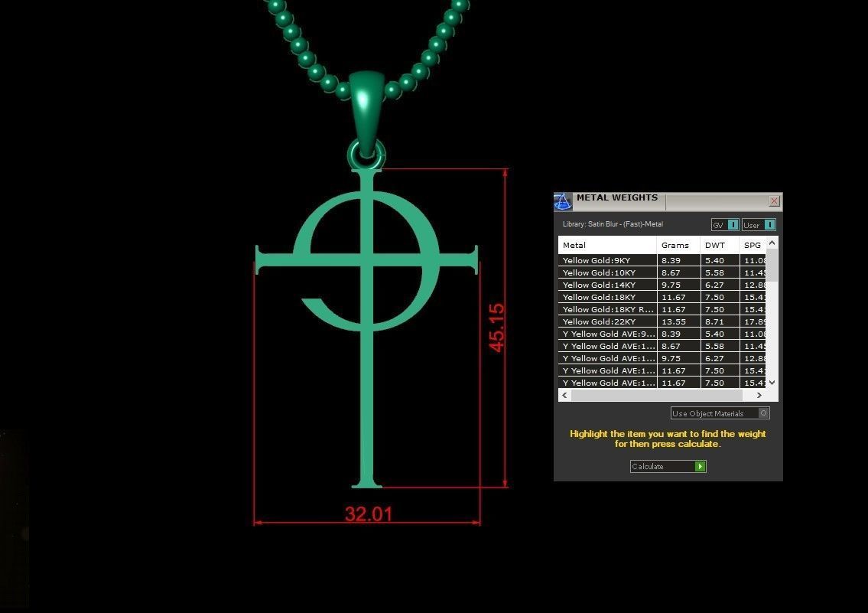Select the Yellow Gold:18KY R... row
The height and width of the screenshot is (613, 868).
point(662,309)
